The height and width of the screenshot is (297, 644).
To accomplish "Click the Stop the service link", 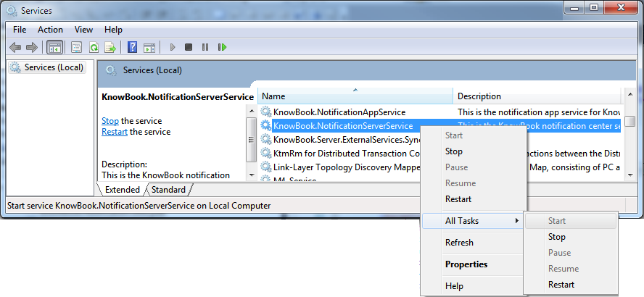I will pyautogui.click(x=110, y=121).
